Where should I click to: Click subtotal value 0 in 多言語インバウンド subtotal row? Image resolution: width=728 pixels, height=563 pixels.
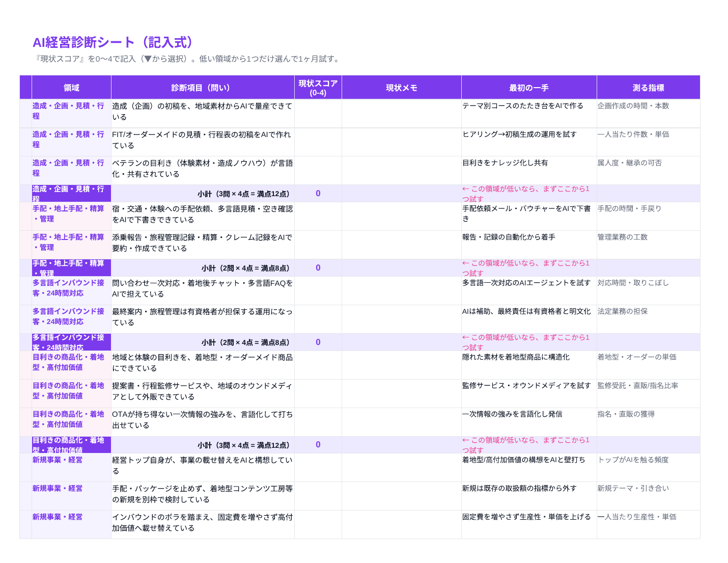(318, 342)
